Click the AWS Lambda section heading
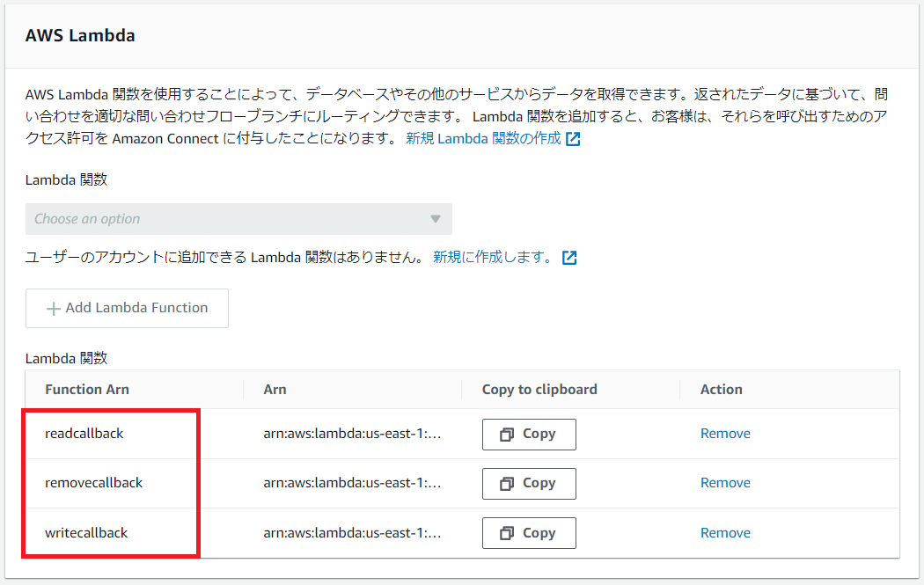Viewport: 924px width, 585px height. pos(80,35)
